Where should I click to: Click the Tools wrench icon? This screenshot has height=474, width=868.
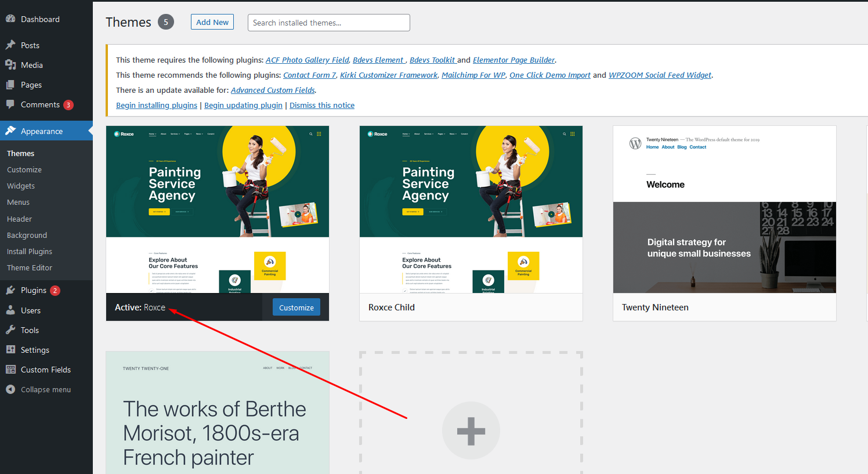pyautogui.click(x=10, y=330)
